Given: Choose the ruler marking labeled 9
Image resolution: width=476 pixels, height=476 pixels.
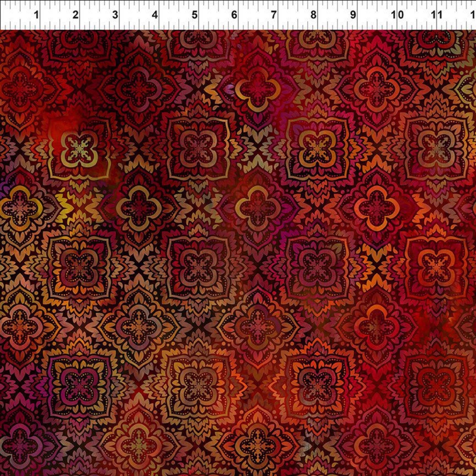Looking at the screenshot, I should (353, 14).
